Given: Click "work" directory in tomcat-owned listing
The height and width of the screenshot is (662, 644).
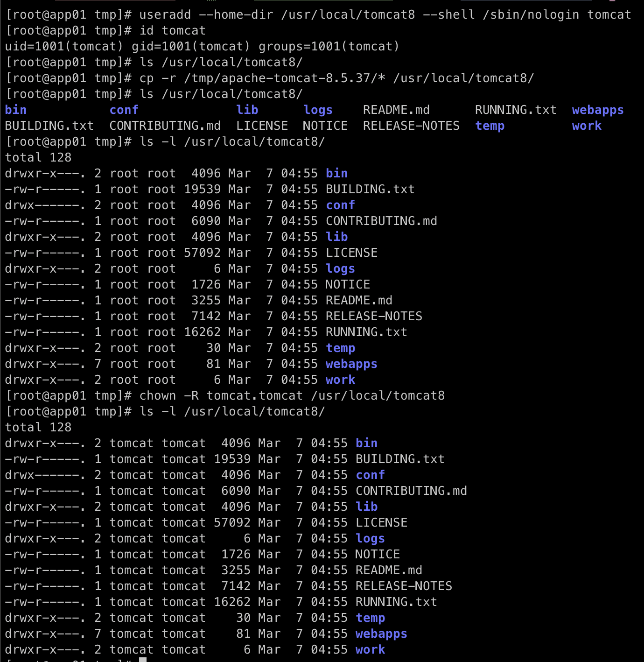Looking at the screenshot, I should coord(371,650).
